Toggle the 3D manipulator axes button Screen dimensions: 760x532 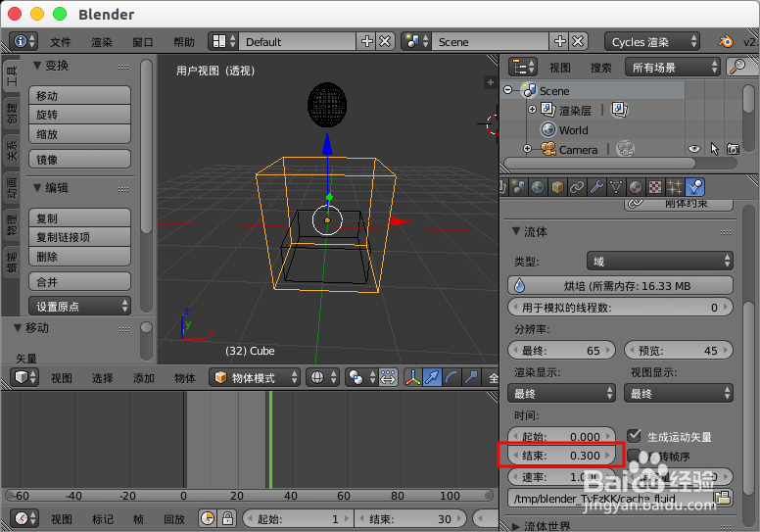(x=412, y=377)
